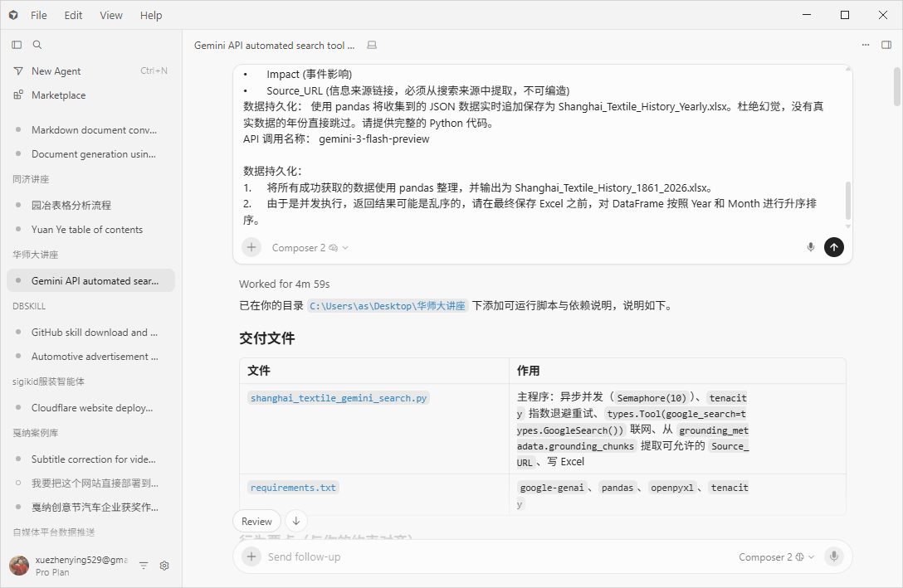Viewport: 903px width, 588px height.
Task: Open 戛纳创意节汽车企业获奖作... chat
Action: click(90, 508)
